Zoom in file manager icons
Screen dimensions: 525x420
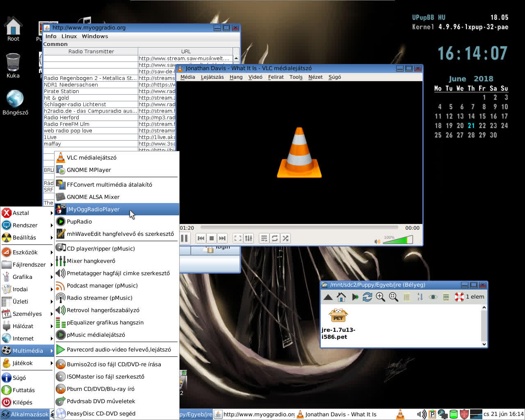381,297
